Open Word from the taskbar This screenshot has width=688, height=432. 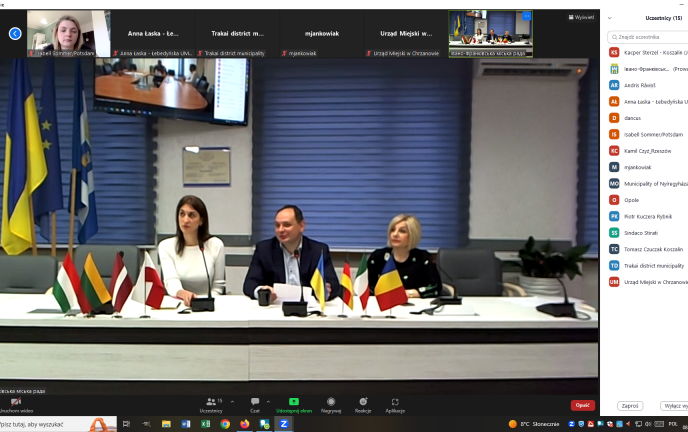click(x=186, y=424)
